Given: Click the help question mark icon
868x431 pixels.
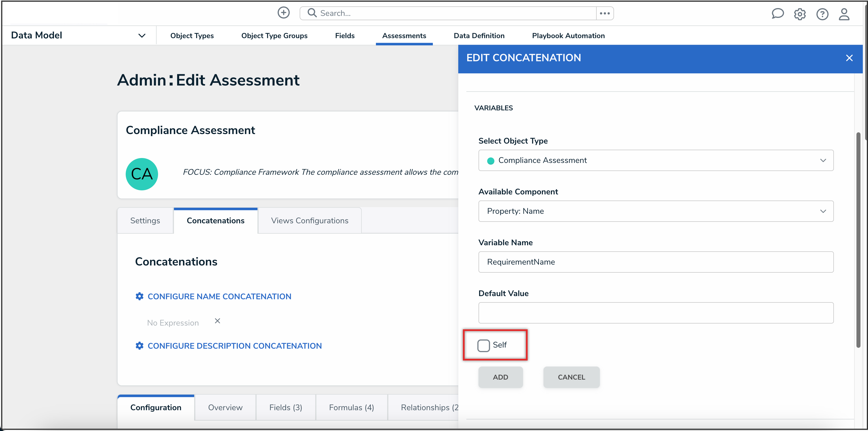Looking at the screenshot, I should (822, 14).
